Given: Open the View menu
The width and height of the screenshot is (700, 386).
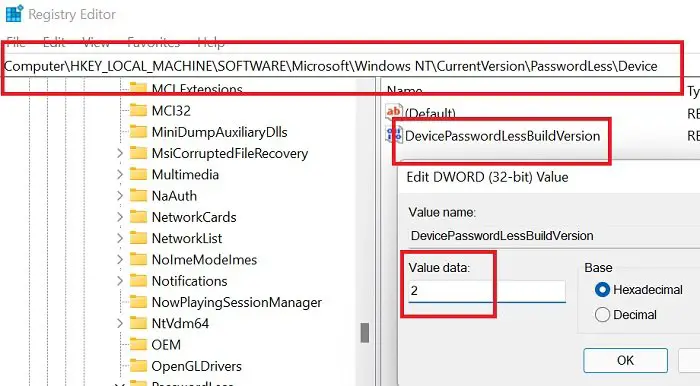Looking at the screenshot, I should pos(96,43).
